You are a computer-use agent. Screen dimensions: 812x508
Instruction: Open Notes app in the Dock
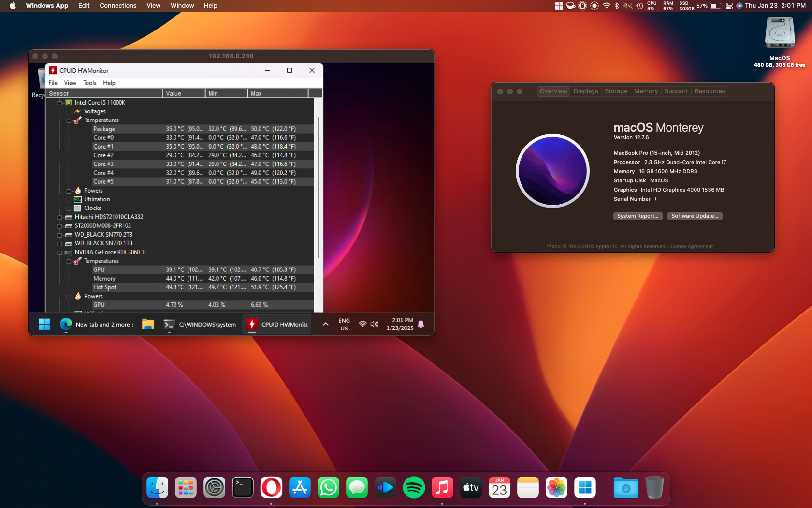(528, 488)
